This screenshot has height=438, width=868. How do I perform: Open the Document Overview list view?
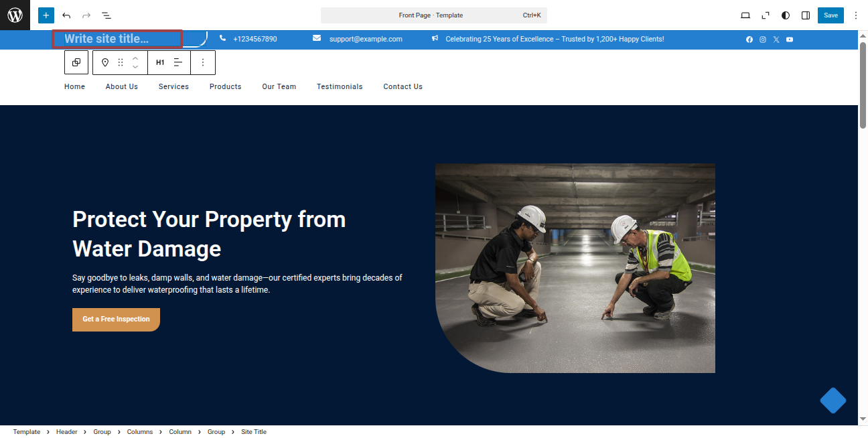point(106,15)
